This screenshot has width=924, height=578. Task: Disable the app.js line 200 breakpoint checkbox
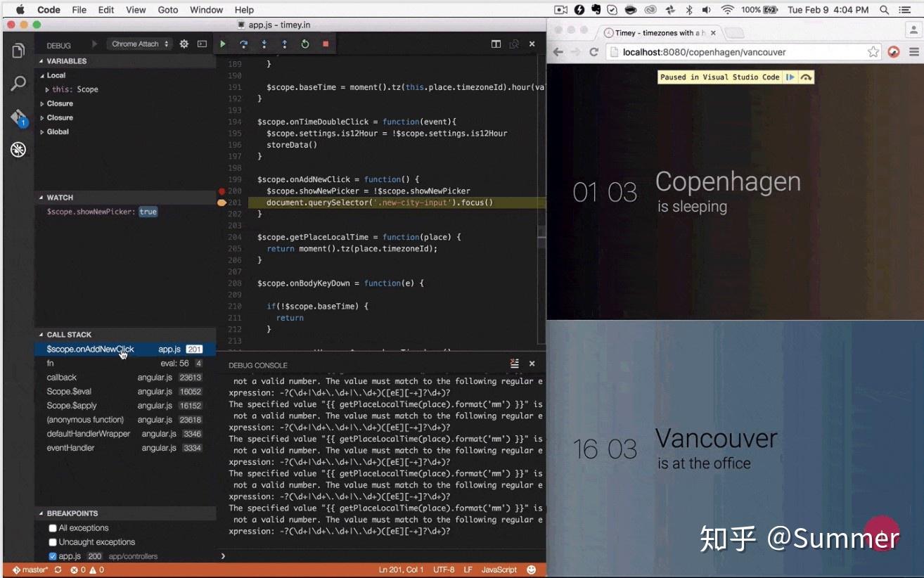(52, 555)
